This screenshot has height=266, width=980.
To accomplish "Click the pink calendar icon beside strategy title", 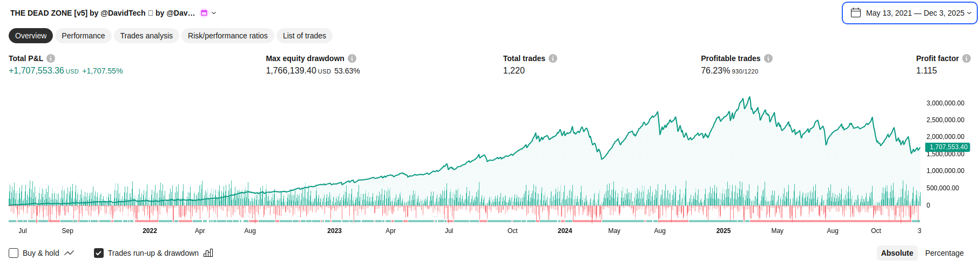I will [204, 13].
